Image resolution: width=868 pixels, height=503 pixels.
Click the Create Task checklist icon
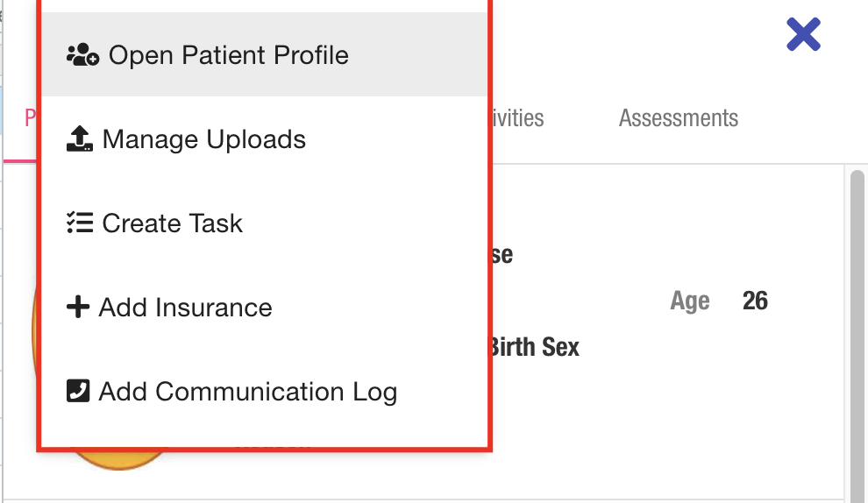80,223
